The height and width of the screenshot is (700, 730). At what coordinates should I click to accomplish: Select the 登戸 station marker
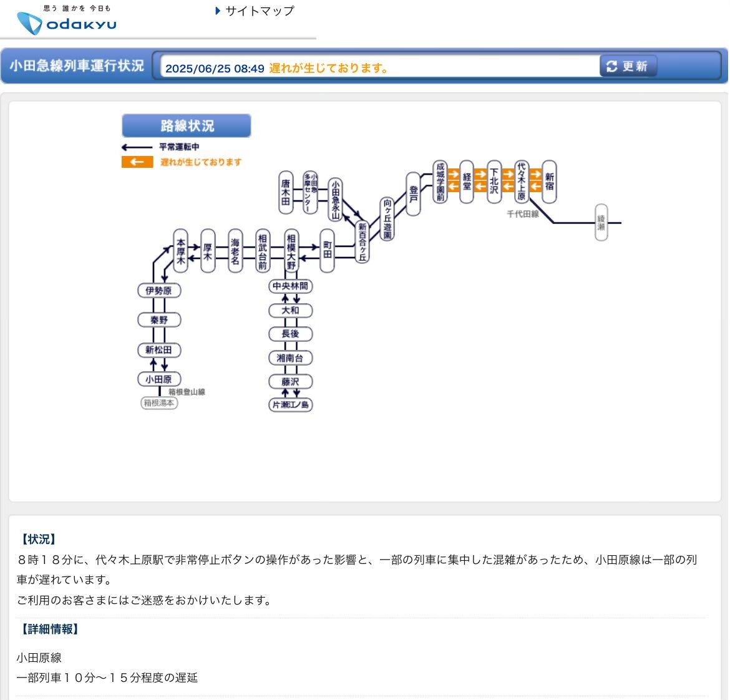click(413, 193)
